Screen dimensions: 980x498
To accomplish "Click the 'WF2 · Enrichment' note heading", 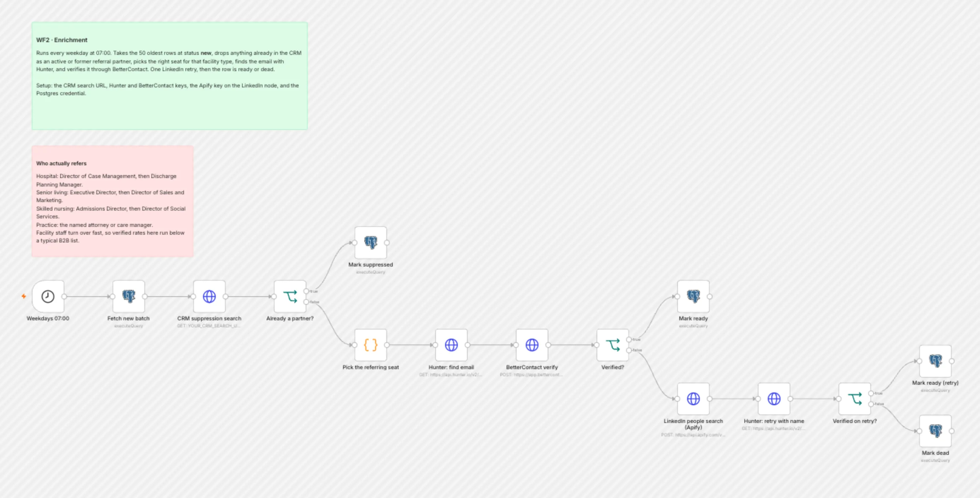I will click(62, 40).
